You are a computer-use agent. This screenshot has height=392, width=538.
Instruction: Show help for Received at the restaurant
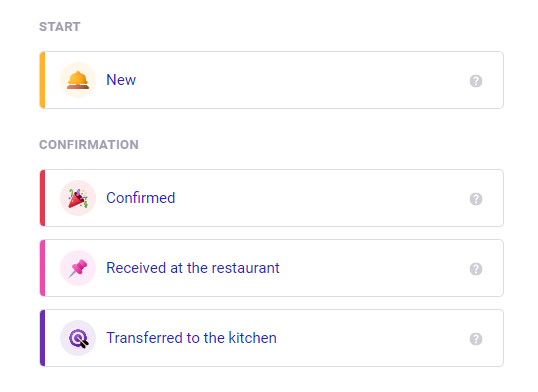[x=476, y=269]
